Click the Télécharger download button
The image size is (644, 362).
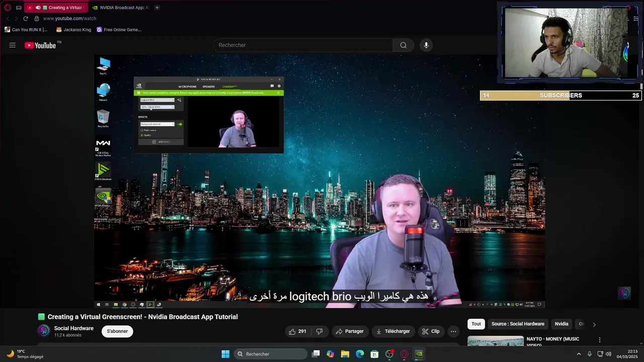point(393,331)
